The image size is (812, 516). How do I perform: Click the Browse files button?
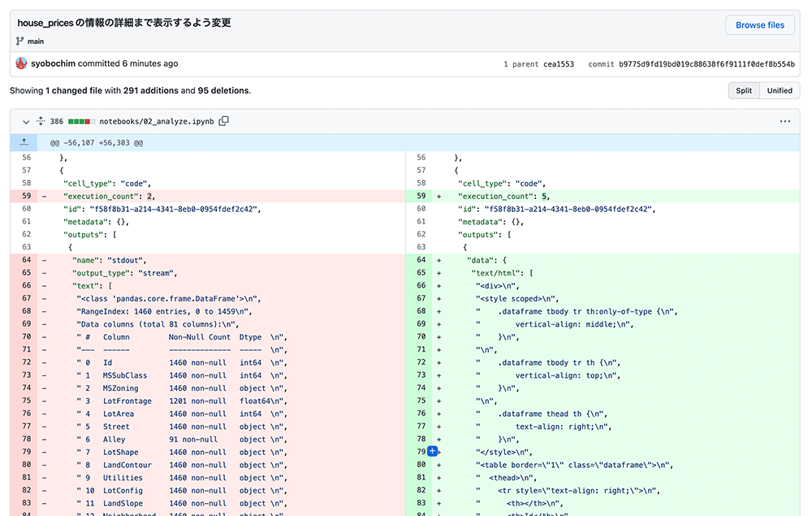click(x=760, y=25)
